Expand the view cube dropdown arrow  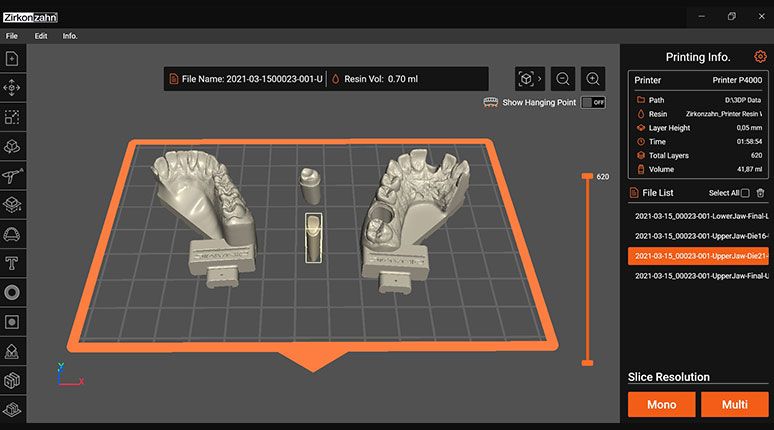pyautogui.click(x=540, y=79)
